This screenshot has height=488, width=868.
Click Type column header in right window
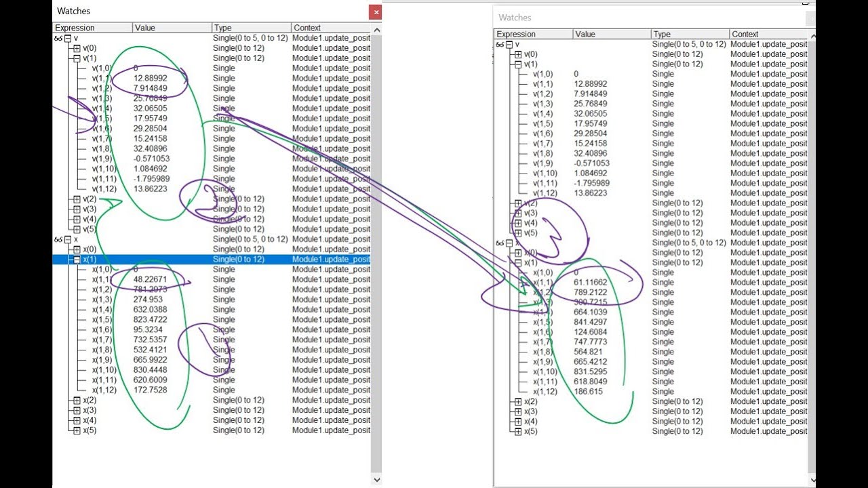tap(691, 34)
